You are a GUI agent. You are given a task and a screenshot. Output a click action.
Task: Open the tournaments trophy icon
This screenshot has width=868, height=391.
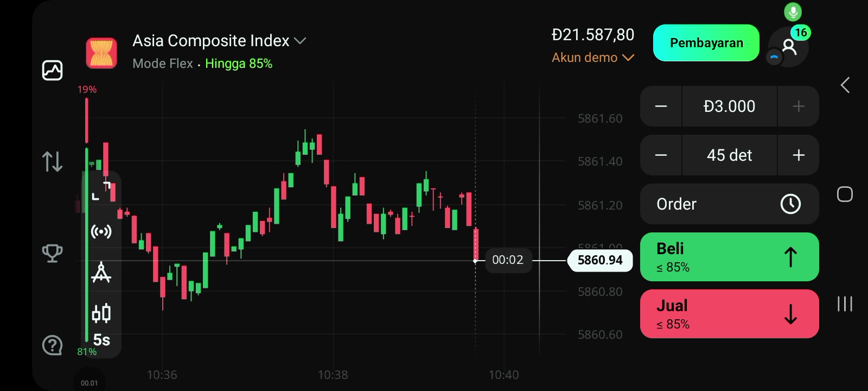click(x=52, y=253)
